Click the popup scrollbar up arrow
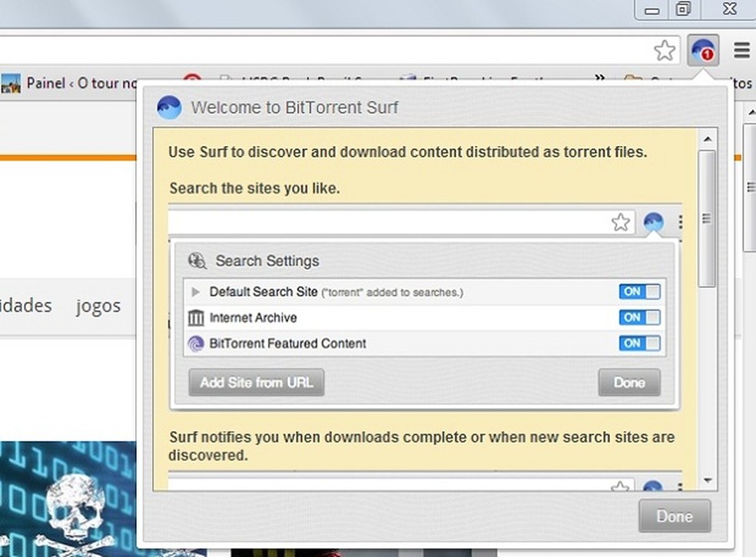756x557 pixels. point(708,139)
